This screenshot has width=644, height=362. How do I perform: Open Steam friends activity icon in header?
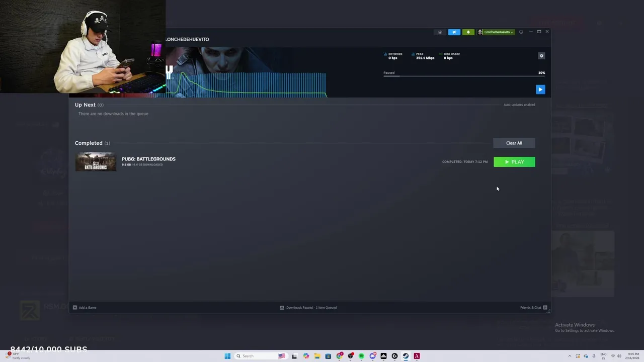click(x=440, y=32)
